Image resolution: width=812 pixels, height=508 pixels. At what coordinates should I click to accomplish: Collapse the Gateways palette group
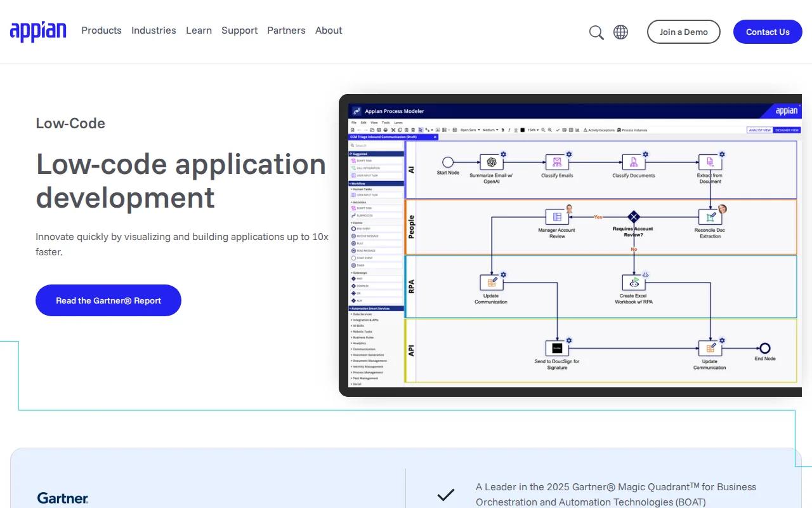360,272
